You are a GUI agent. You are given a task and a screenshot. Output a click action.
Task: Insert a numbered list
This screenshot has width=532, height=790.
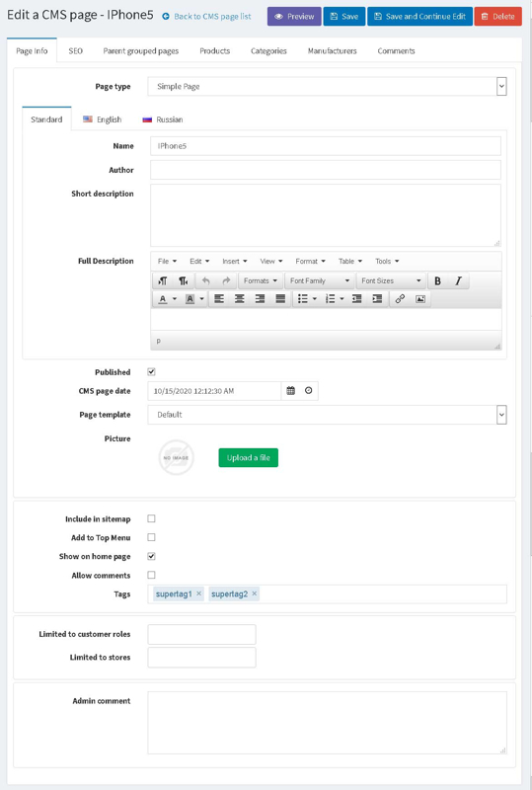(x=330, y=299)
